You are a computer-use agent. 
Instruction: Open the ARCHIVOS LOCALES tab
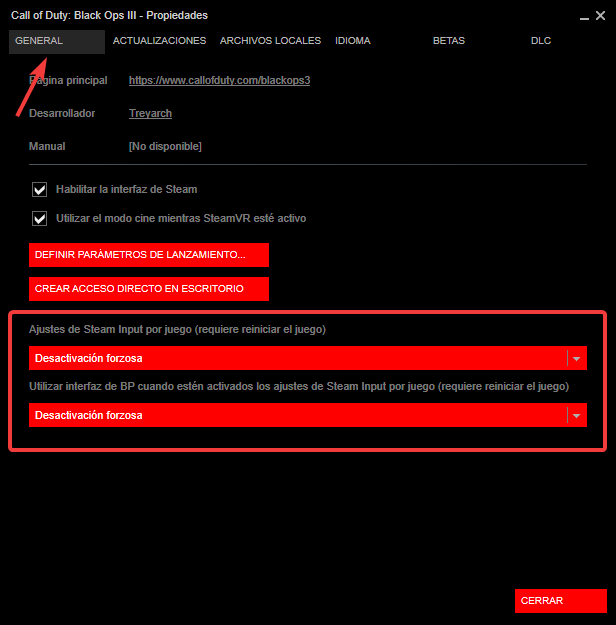[270, 41]
